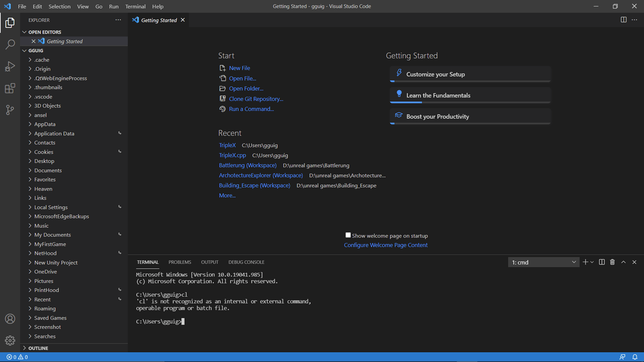Maximize the terminal panel size
The image size is (644, 362).
[x=623, y=262]
